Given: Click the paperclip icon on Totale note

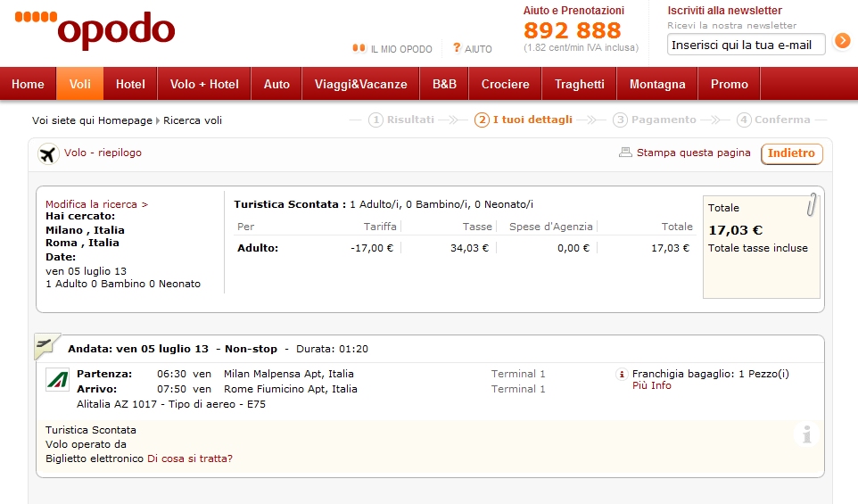Looking at the screenshot, I should coord(812,204).
